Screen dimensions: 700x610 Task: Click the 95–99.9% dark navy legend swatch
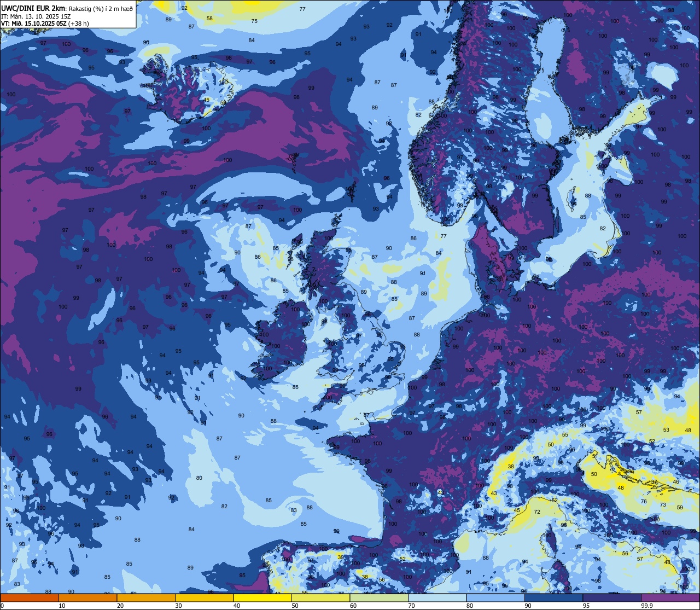point(612,597)
